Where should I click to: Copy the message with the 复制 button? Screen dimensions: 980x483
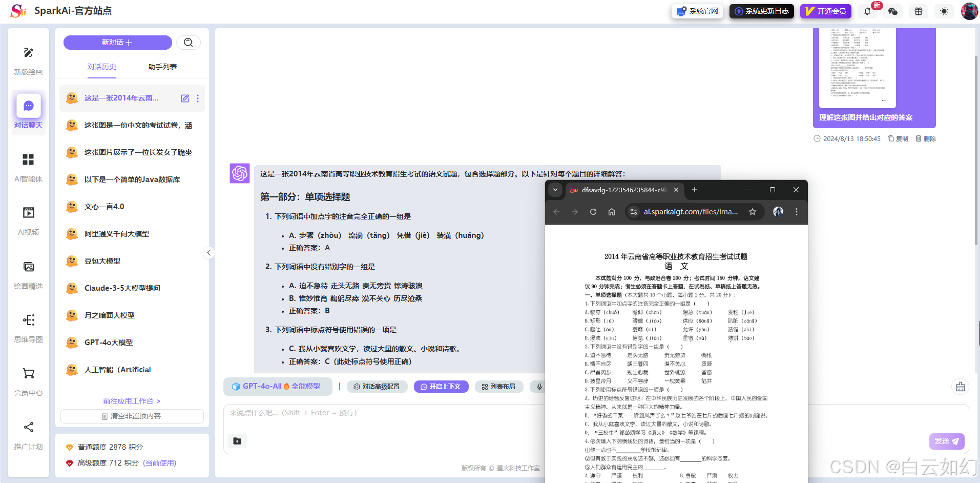tap(898, 139)
